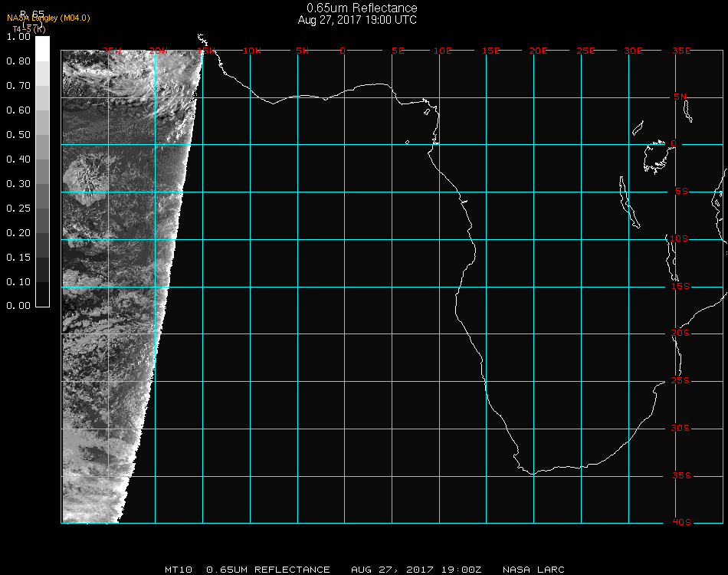
Task: Click the 0.70 colorbar label
Action: click(18, 85)
